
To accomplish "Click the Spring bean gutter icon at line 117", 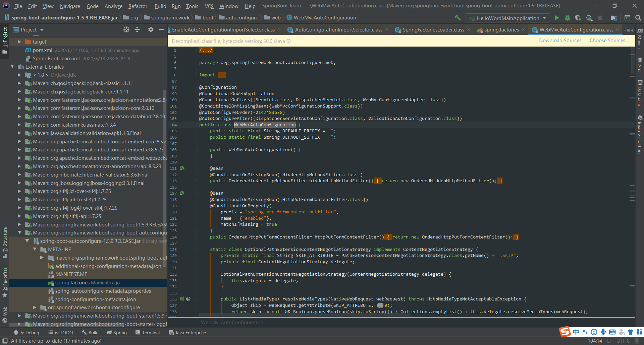I will [182, 193].
